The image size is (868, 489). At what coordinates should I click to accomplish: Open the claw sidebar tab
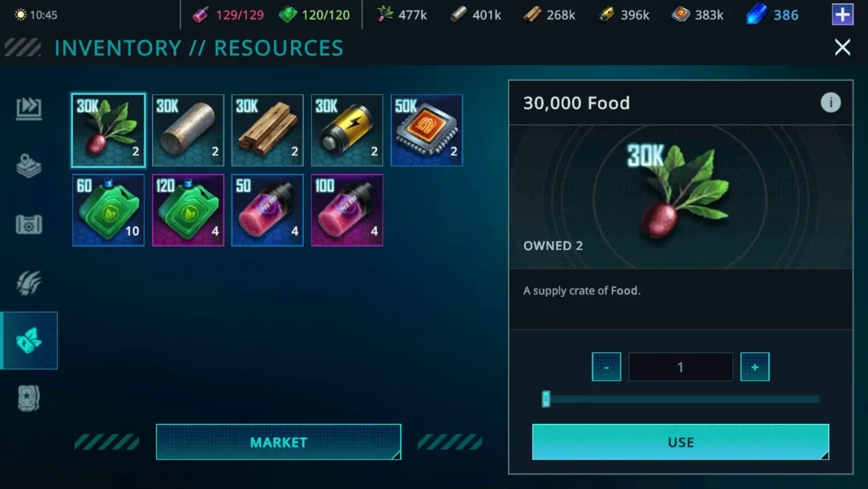pos(29,282)
